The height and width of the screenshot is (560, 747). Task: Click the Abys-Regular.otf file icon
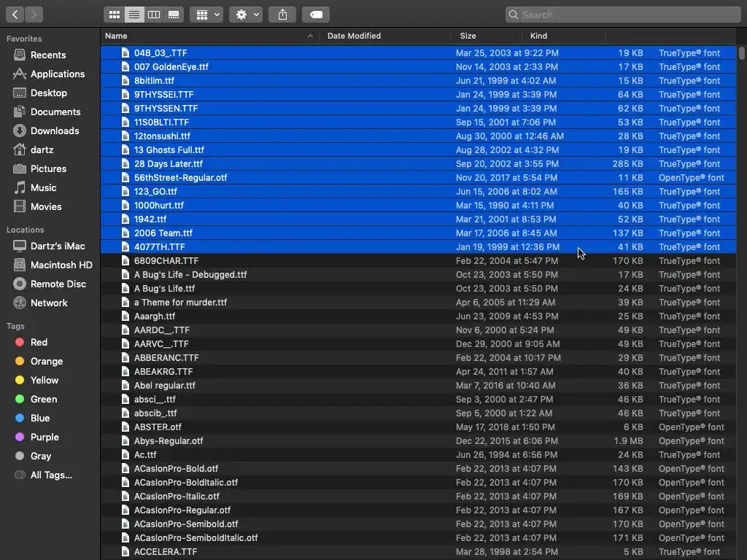[125, 440]
